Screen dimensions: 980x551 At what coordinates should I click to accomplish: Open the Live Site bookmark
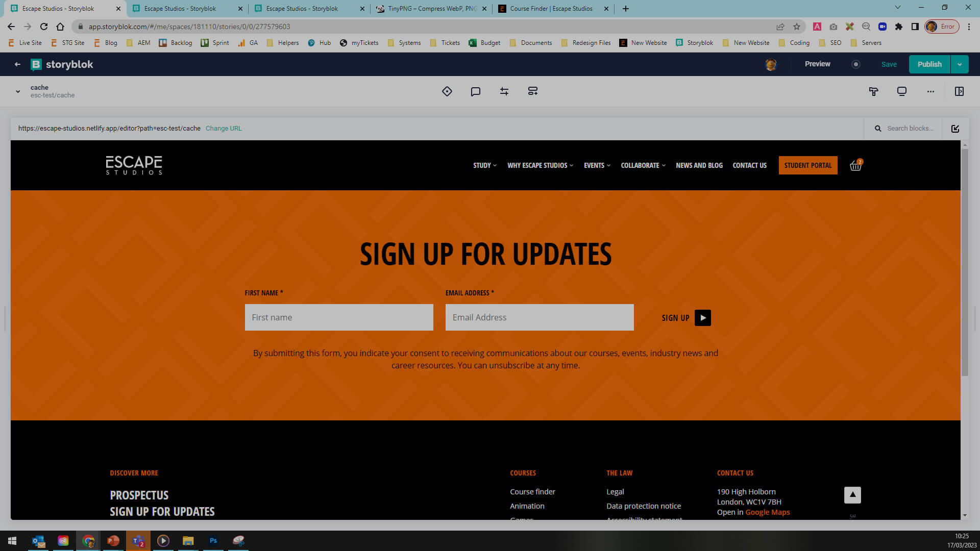25,43
